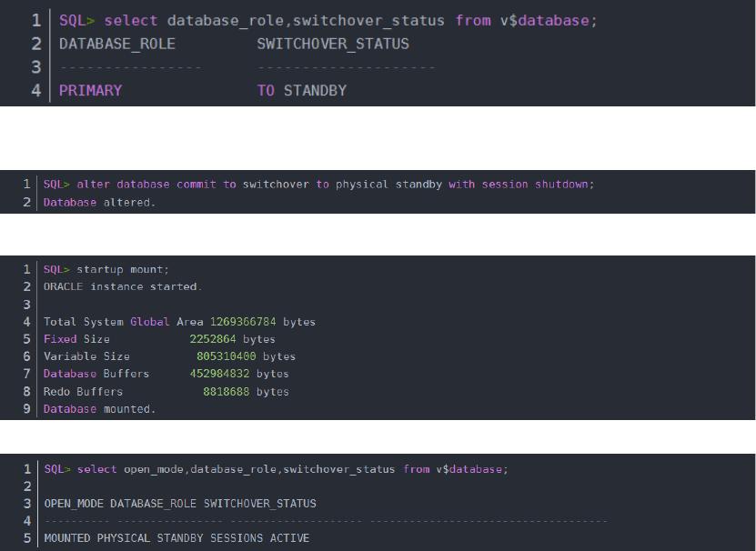This screenshot has height=551, width=756.
Task: Click the 'Database mounted.' output line
Action: 99,409
